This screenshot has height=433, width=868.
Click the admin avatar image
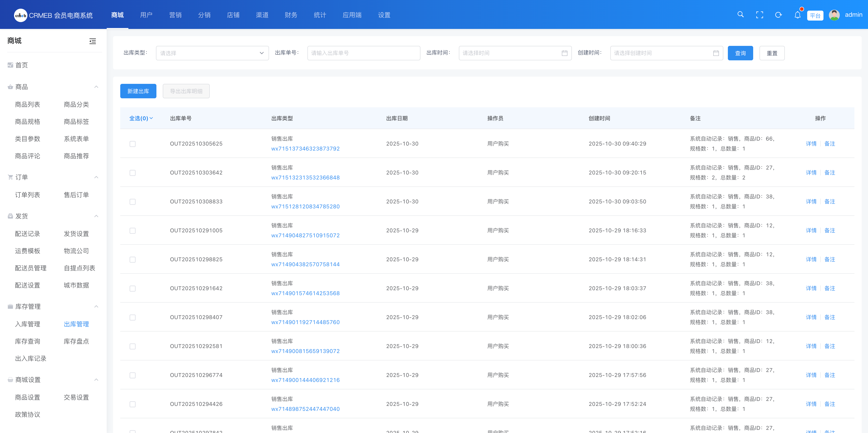[x=834, y=15]
